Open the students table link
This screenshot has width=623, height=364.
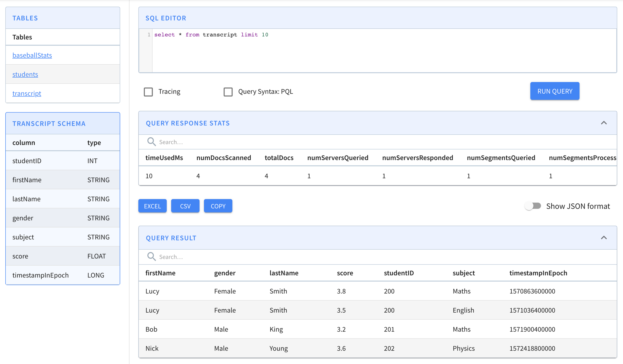tap(25, 74)
